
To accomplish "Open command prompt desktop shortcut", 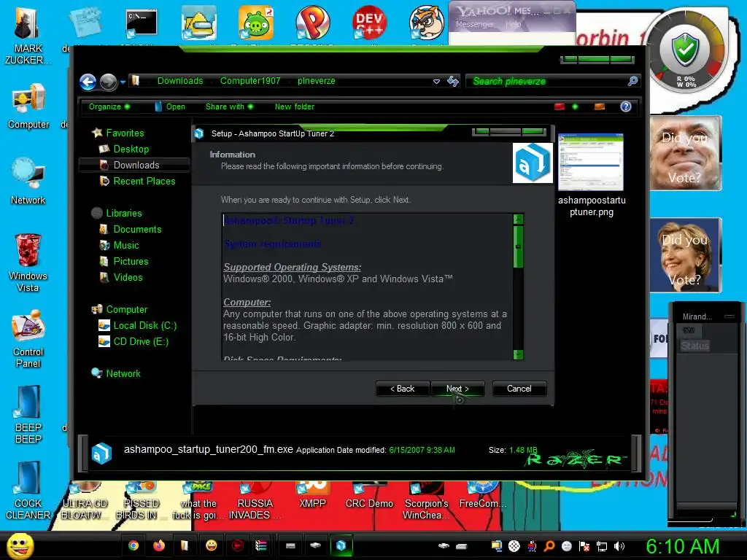I will 142,24.
